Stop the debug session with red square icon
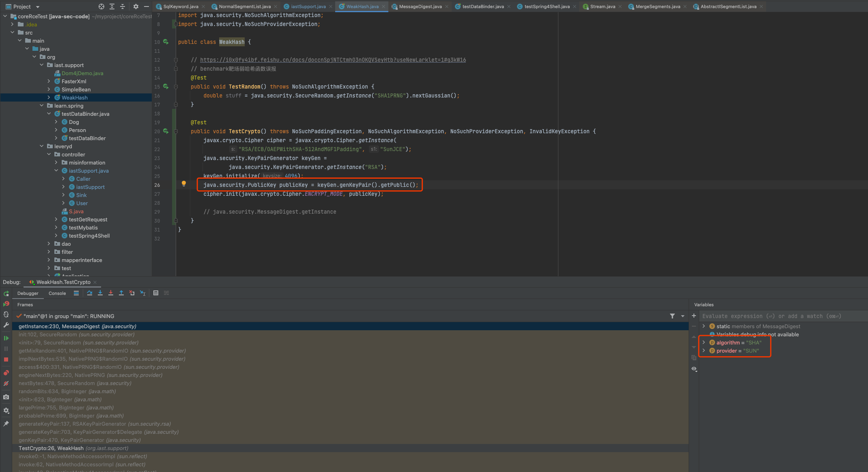The image size is (868, 472). click(6, 359)
